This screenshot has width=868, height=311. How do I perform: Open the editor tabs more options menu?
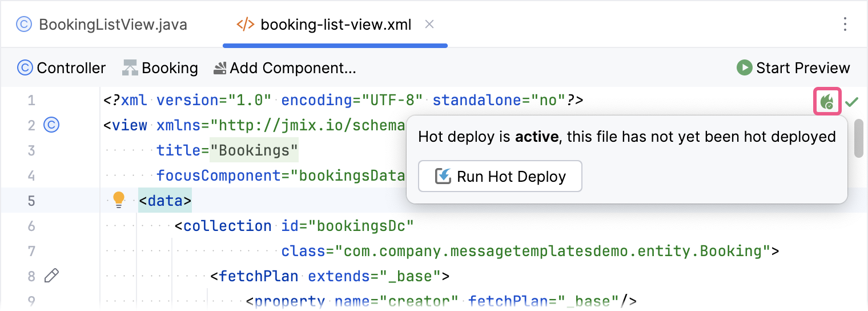click(845, 25)
